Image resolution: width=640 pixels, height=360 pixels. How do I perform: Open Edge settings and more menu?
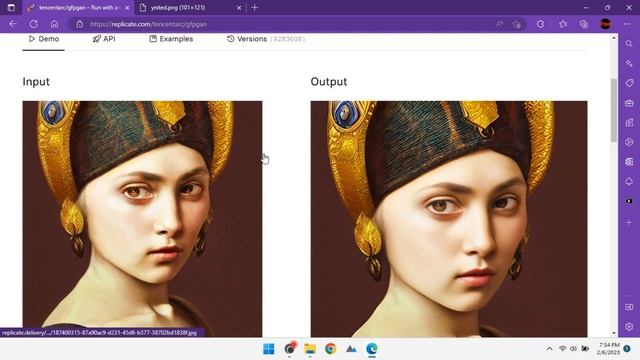[x=627, y=24]
